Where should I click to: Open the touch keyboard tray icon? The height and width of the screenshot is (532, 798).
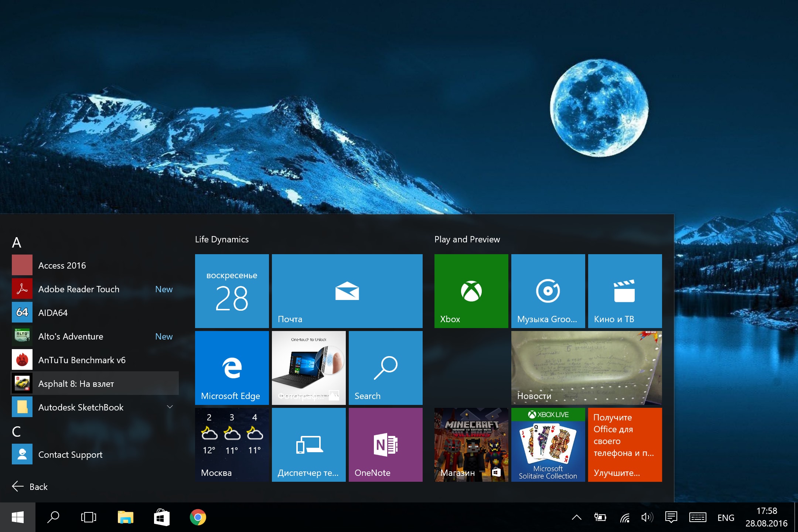point(698,517)
